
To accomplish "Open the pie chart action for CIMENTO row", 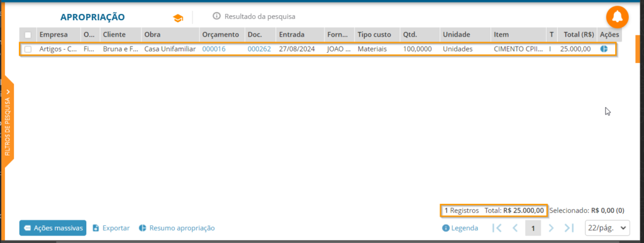I will (x=604, y=49).
